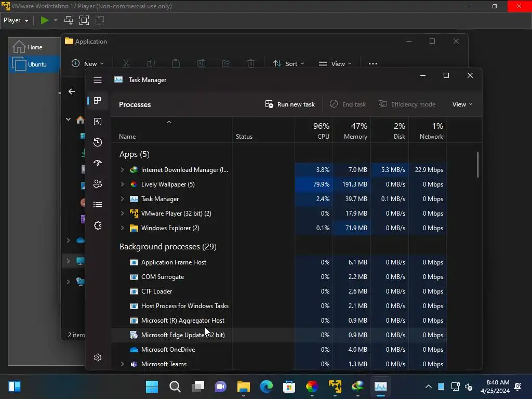Click Back arrow in Explorer window
The image size is (532, 399).
(x=72, y=91)
